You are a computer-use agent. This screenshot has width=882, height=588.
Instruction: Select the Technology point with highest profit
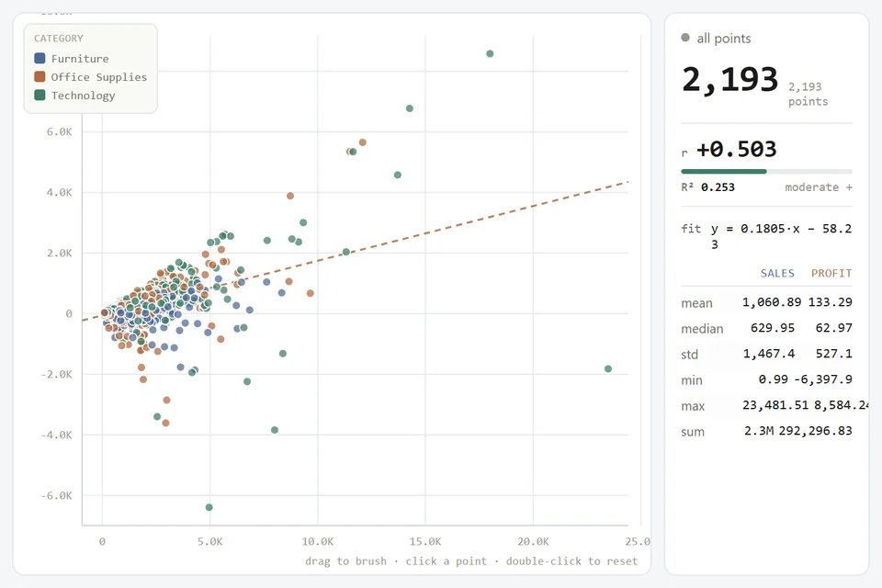490,53
